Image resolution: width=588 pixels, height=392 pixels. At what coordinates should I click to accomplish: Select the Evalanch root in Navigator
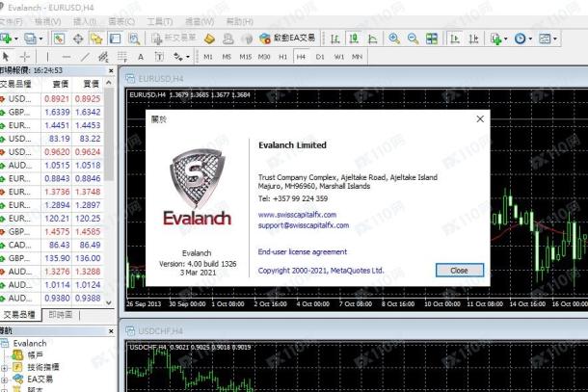pos(30,343)
